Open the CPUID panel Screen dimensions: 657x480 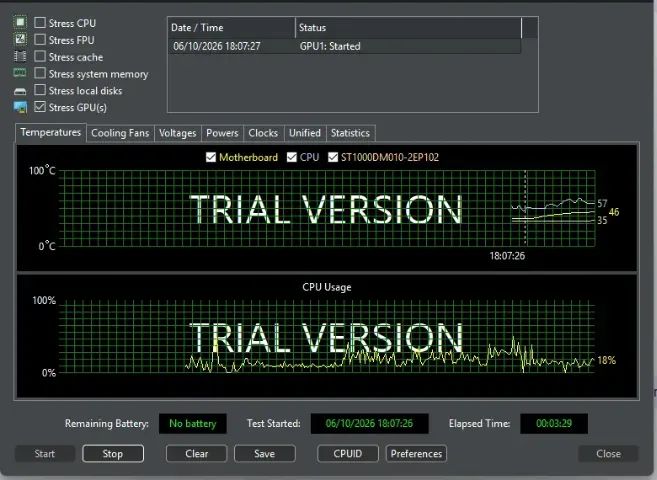(x=348, y=454)
